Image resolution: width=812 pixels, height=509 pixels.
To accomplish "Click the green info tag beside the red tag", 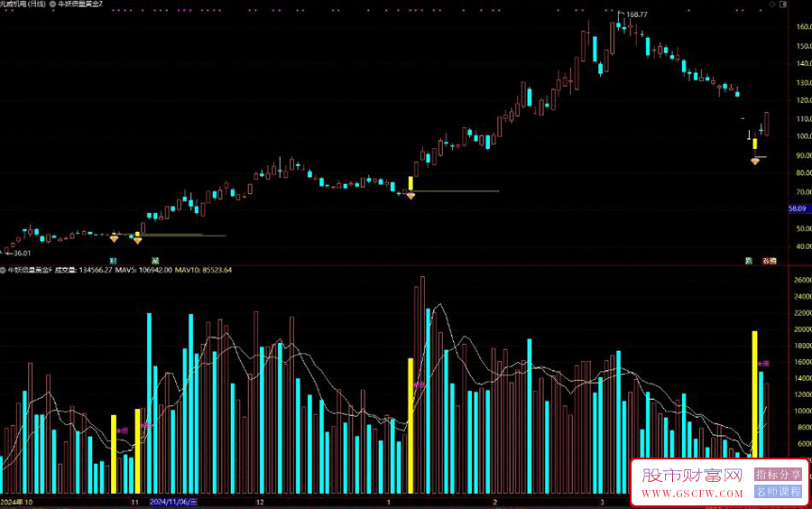I will [749, 261].
